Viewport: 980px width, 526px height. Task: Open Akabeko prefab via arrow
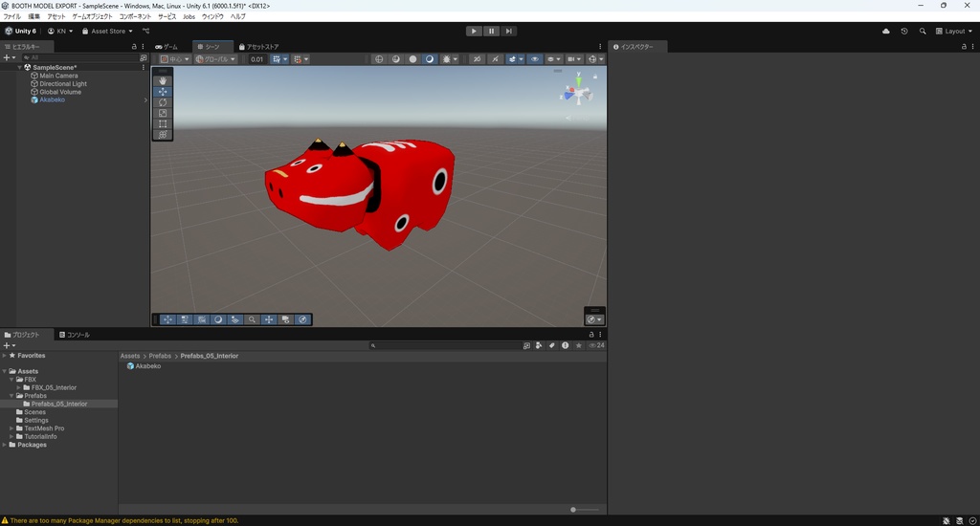click(145, 100)
